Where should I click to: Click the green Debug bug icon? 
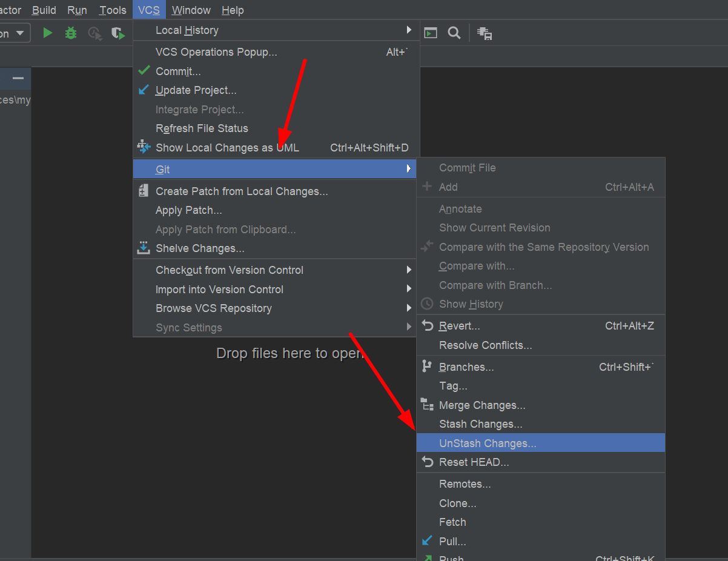point(71,33)
